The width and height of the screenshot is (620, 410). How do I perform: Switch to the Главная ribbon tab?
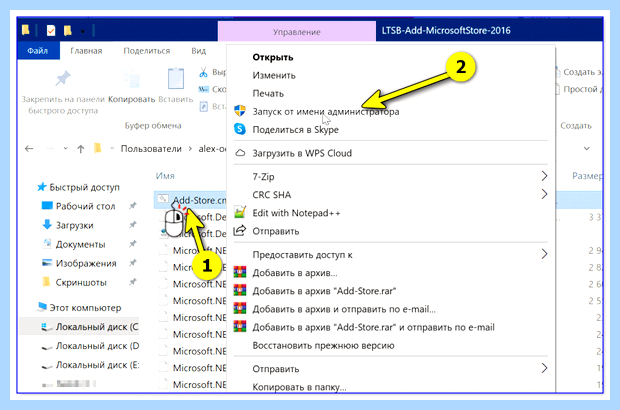(86, 51)
